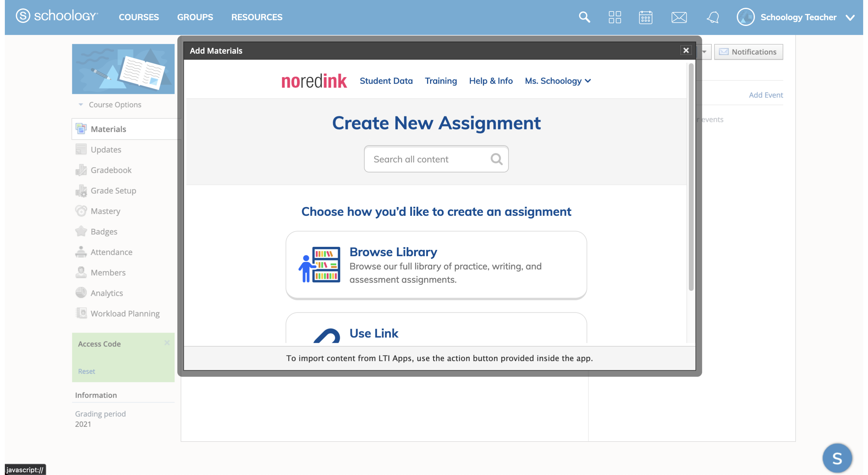Open the Attendance sidebar link
Screen dimensions: 868x475
(x=111, y=252)
